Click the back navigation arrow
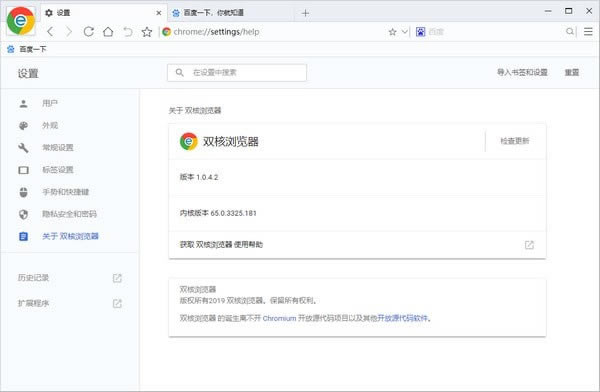The image size is (600, 392). coord(50,32)
